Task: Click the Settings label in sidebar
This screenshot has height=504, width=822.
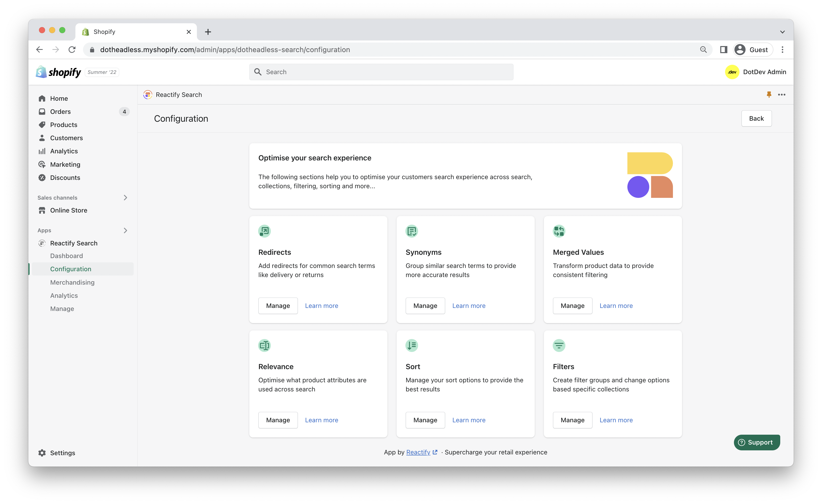Action: pos(62,453)
